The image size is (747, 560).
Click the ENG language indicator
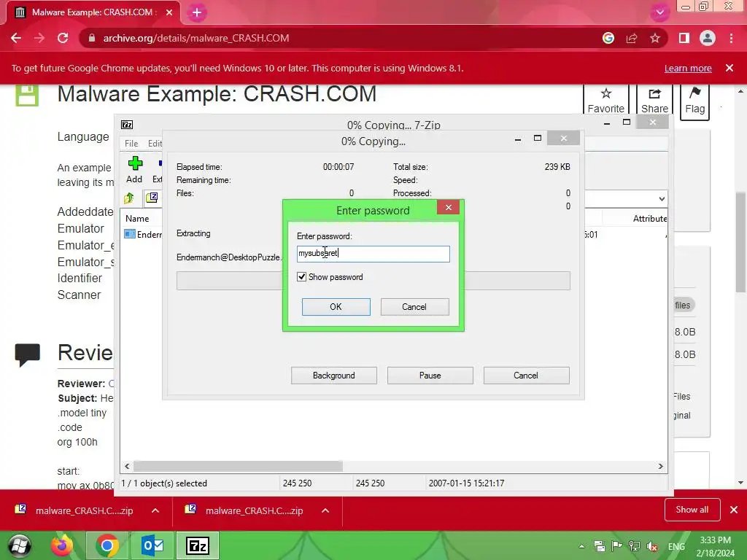point(676,546)
